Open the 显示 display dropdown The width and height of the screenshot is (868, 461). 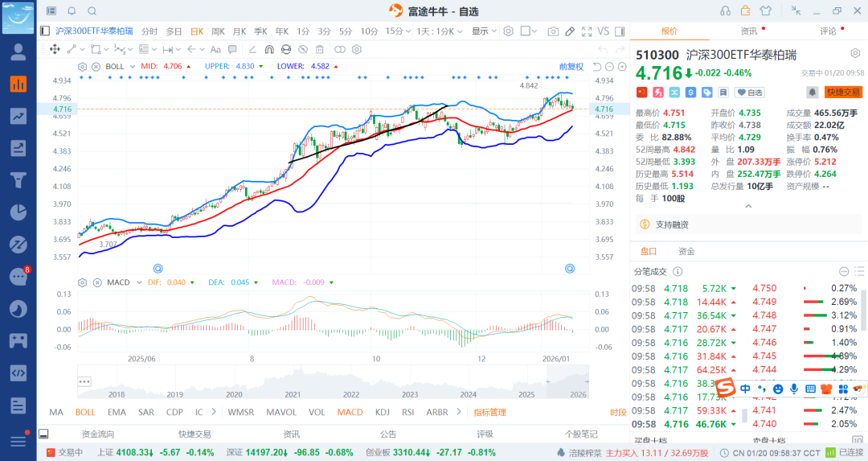tap(484, 31)
